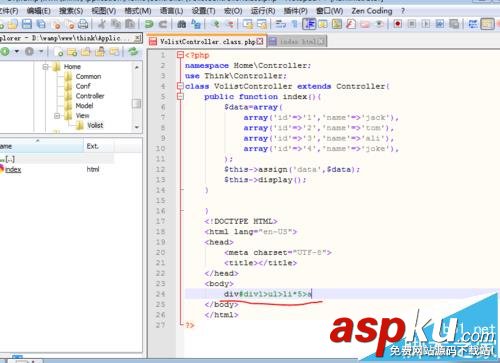Toggle the Indent Guide toolbar icon
Viewport: 500px width, 363px height.
tap(309, 24)
